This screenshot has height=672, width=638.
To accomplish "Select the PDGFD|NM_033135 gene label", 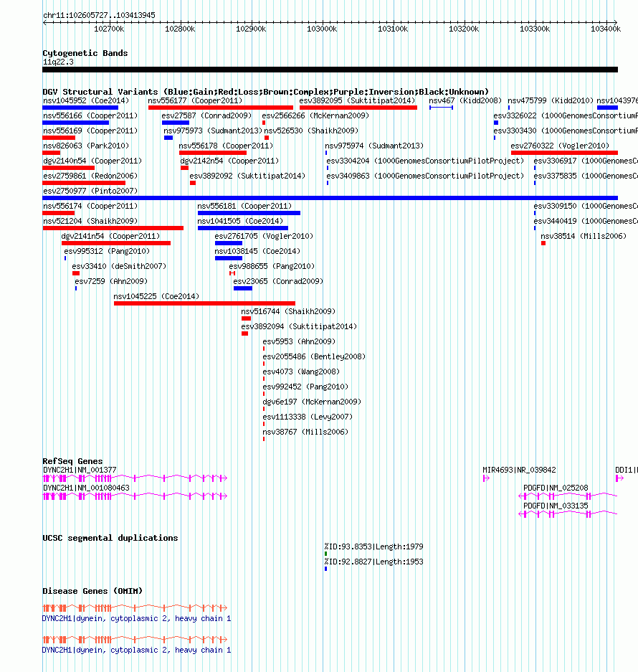I will [556, 506].
